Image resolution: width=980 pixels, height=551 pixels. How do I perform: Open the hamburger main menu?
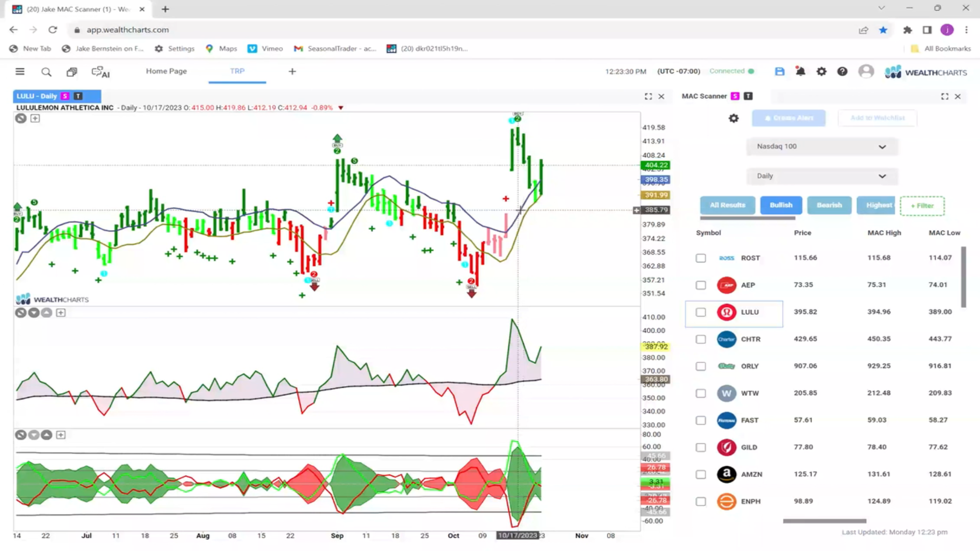(20, 71)
